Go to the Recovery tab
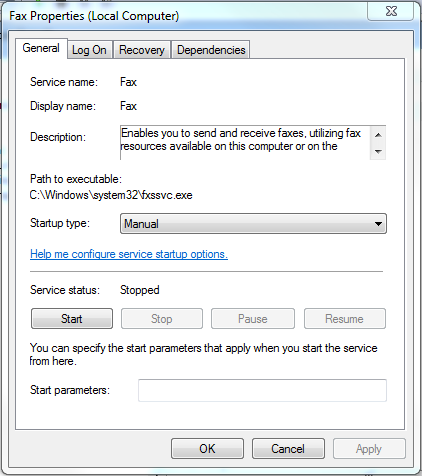 tap(142, 50)
